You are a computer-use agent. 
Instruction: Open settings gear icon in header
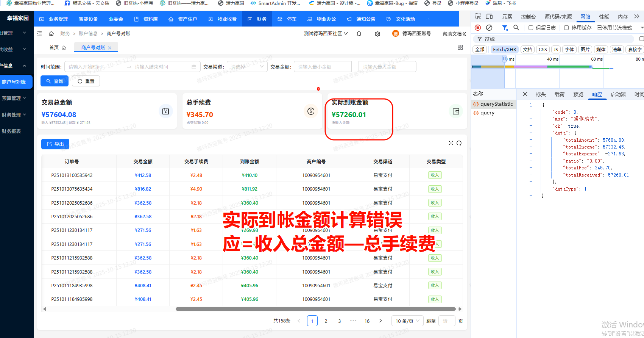[x=377, y=34]
